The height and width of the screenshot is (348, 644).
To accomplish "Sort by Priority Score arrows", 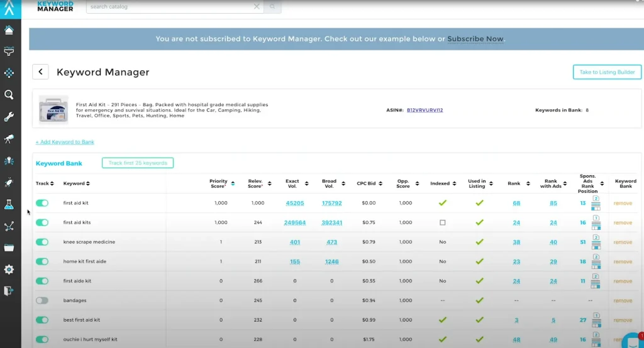I will (x=233, y=183).
